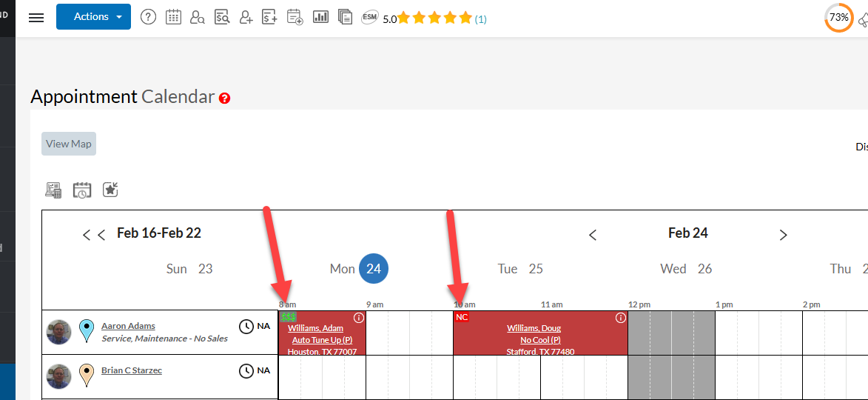Expand the Actions dropdown
Screen dimensions: 868x400
click(93, 17)
